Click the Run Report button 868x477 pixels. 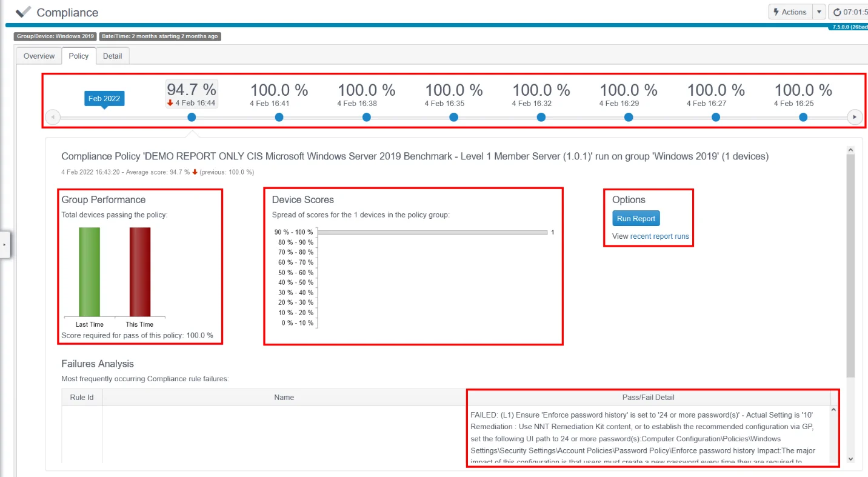click(x=636, y=219)
